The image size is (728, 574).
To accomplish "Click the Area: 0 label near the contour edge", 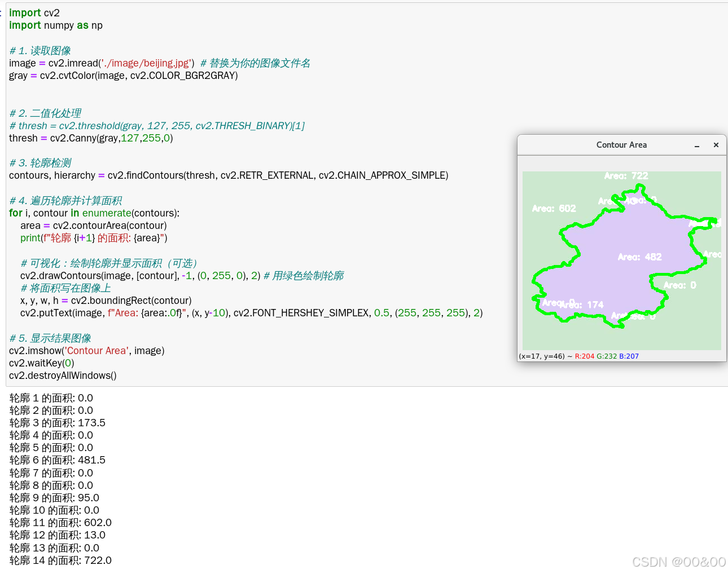I will tap(679, 285).
